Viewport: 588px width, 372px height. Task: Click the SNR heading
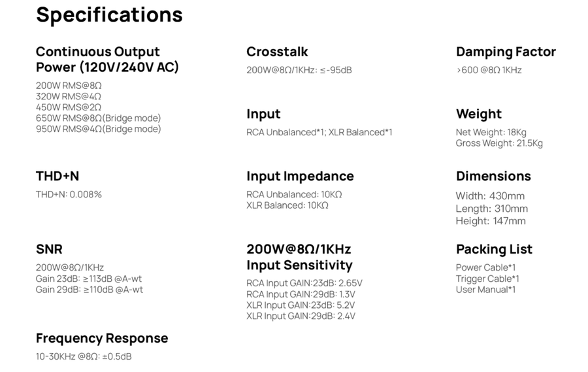pos(49,249)
